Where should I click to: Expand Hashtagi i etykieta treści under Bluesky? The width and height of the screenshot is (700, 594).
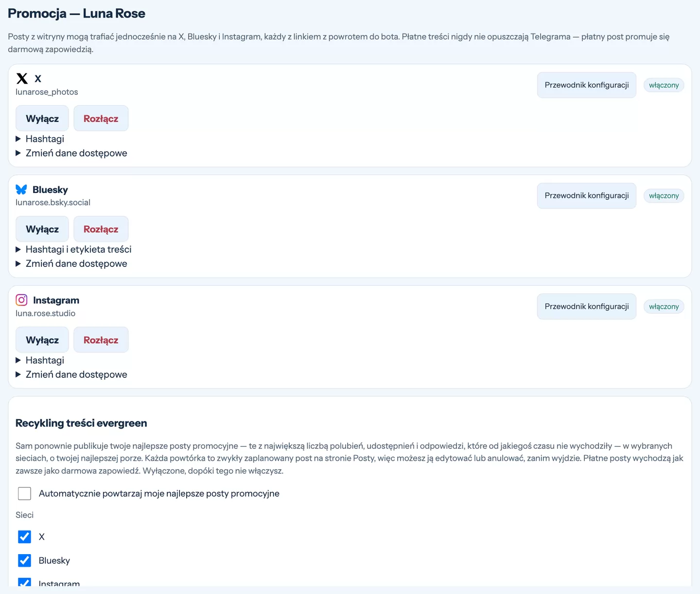coord(74,249)
